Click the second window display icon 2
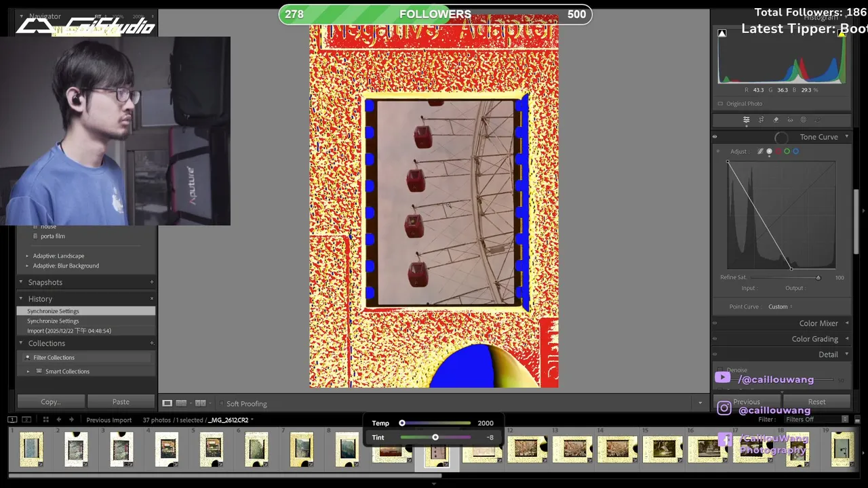This screenshot has width=868, height=488. 26,420
